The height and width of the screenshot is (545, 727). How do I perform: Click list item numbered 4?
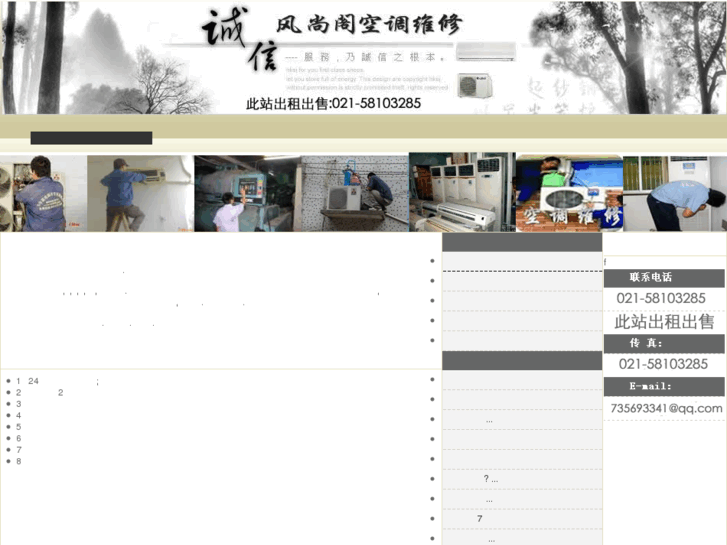pos(19,416)
